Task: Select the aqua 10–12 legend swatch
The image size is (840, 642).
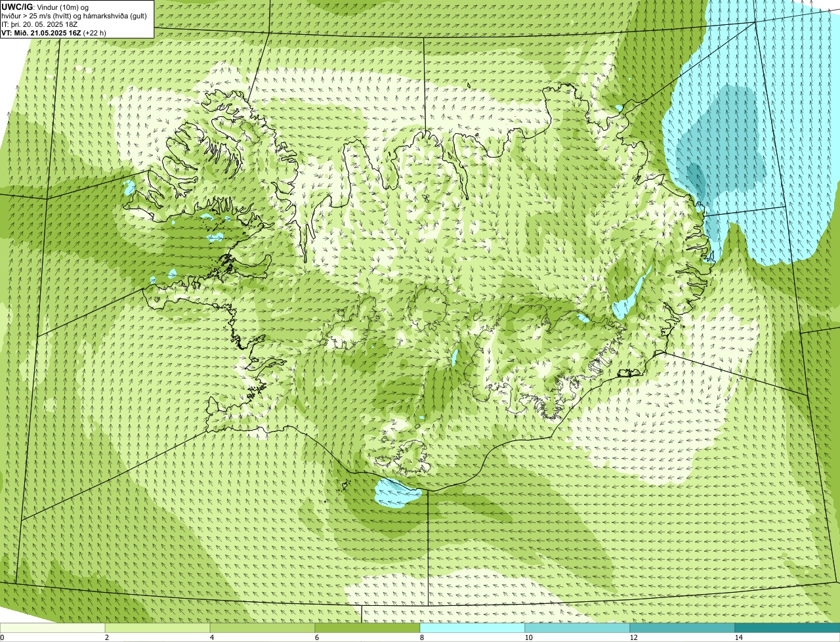Action: click(577, 628)
